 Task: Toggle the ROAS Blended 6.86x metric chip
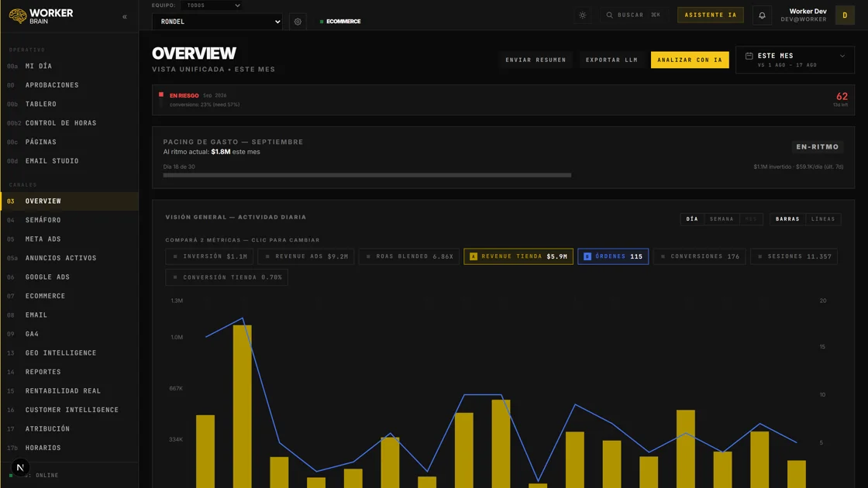tap(409, 256)
